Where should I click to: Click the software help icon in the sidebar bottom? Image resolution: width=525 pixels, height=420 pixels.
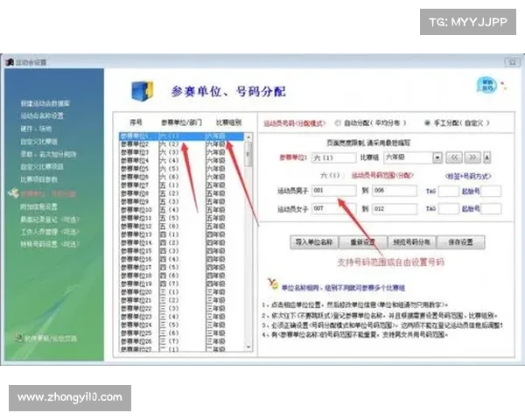coord(18,337)
